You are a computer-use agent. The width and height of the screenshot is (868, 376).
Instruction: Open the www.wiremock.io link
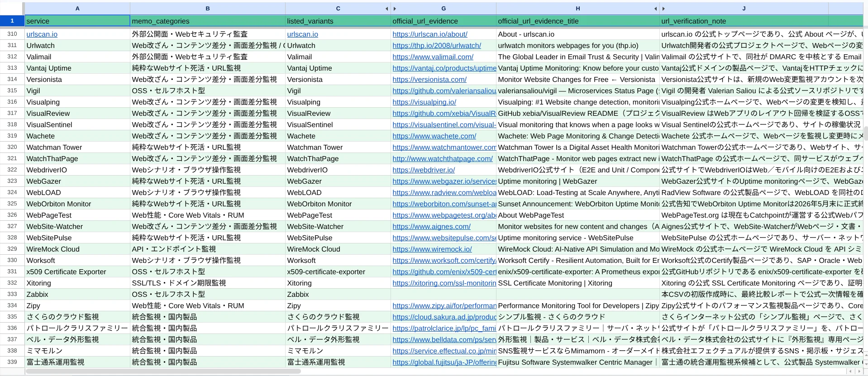pyautogui.click(x=432, y=249)
